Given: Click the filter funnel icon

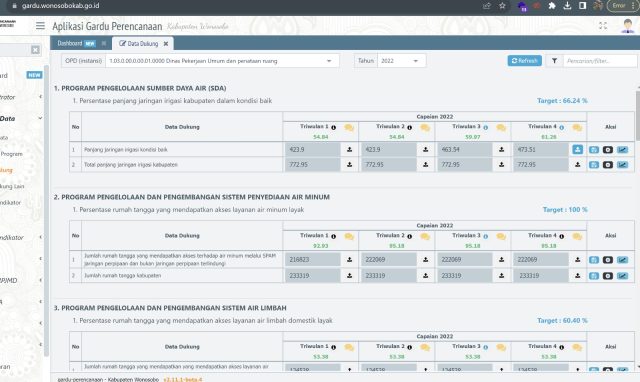Looking at the screenshot, I should coord(554,61).
